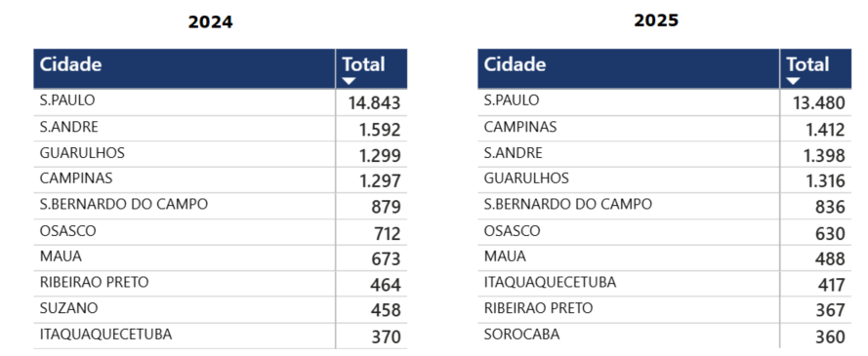Click the Total header in the 2025 table
The image size is (868, 356).
(x=808, y=64)
